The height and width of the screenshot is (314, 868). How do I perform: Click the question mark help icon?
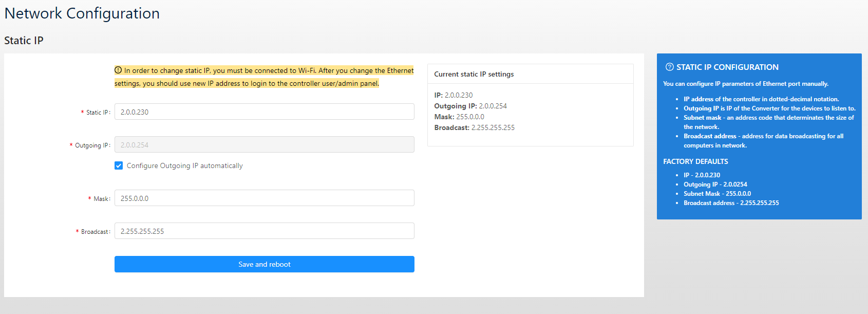(x=669, y=67)
